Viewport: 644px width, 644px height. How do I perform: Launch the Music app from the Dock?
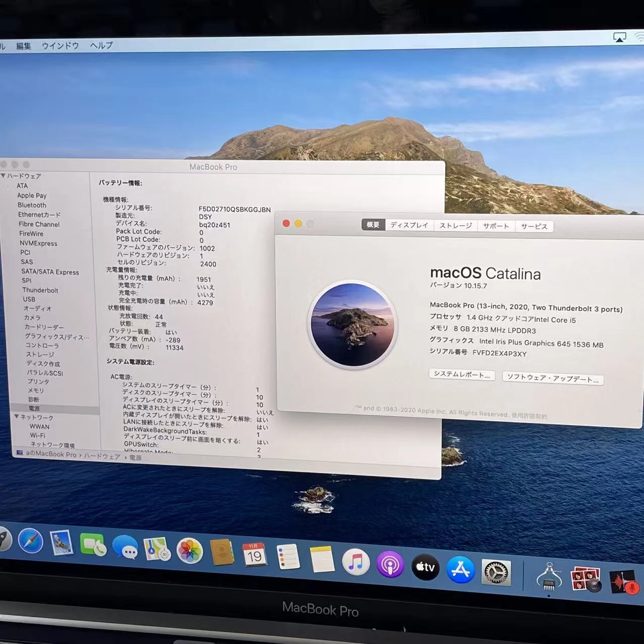point(357,562)
